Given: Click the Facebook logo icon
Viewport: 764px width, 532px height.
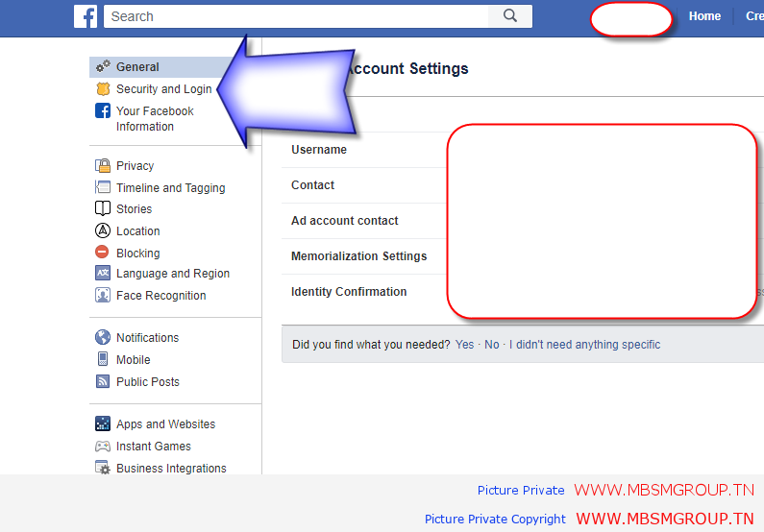Looking at the screenshot, I should [x=86, y=16].
